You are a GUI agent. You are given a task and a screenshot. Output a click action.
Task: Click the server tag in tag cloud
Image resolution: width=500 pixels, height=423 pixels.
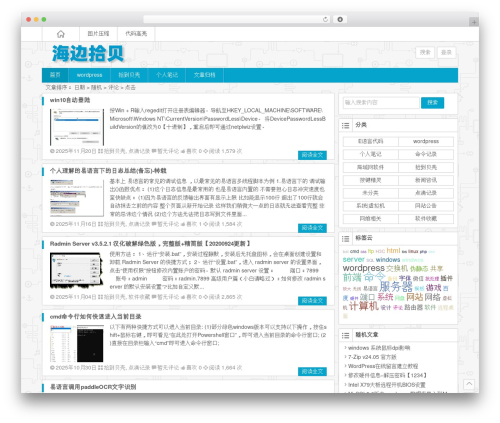[353, 259]
